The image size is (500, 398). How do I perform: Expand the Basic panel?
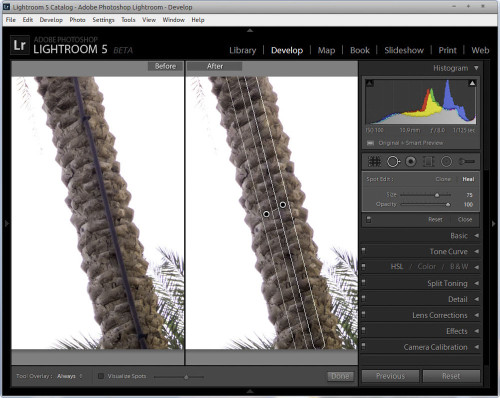pyautogui.click(x=476, y=236)
